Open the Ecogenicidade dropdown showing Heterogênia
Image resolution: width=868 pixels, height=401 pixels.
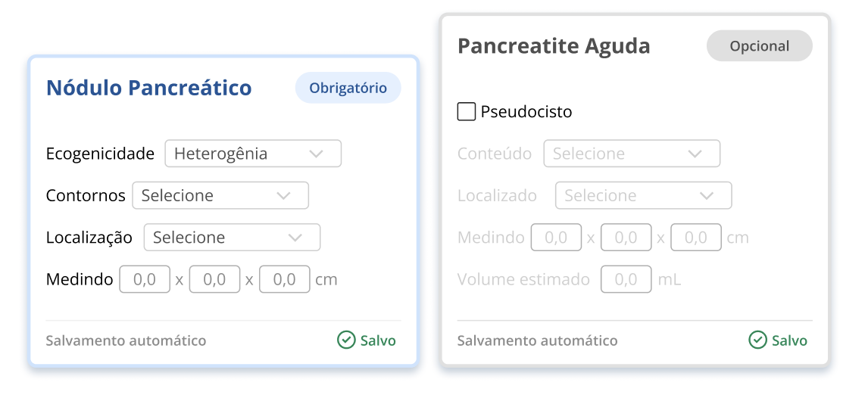pyautogui.click(x=253, y=154)
